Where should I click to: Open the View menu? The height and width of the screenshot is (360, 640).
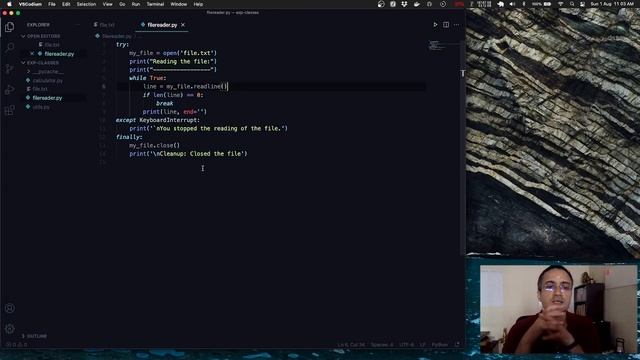point(107,4)
